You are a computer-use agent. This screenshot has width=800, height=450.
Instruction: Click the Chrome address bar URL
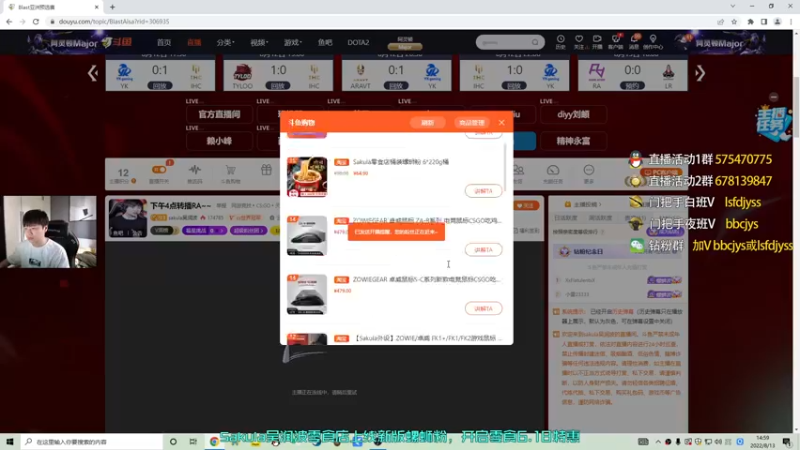click(114, 21)
